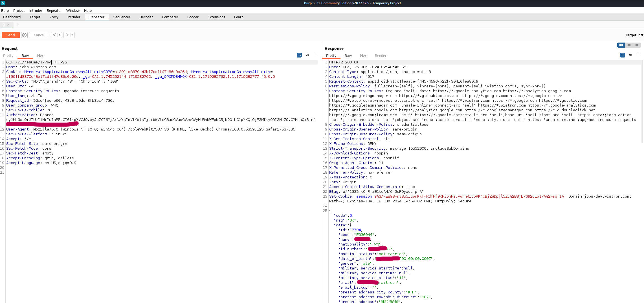Select Response Hex view tab
Screen dimensions: 644x303
pos(363,56)
